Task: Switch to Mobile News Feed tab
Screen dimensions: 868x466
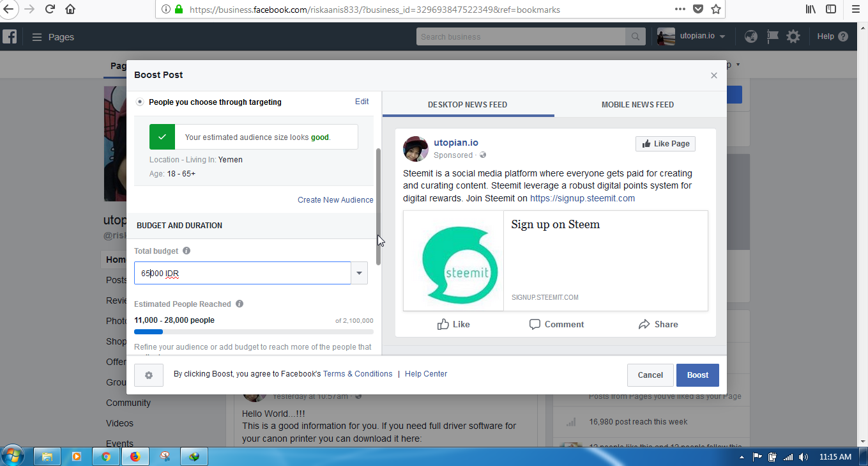Action: (x=637, y=105)
